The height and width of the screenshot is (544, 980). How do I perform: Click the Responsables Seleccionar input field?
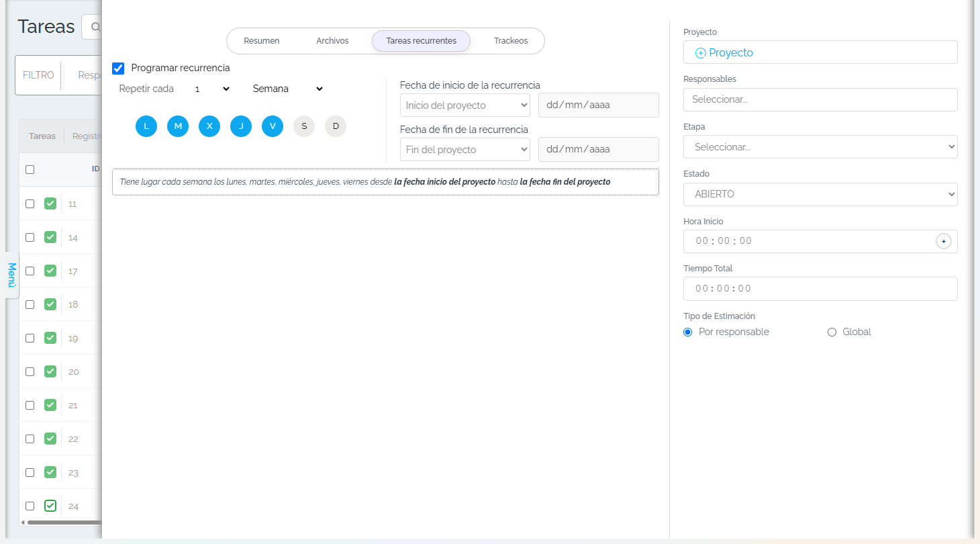[820, 99]
